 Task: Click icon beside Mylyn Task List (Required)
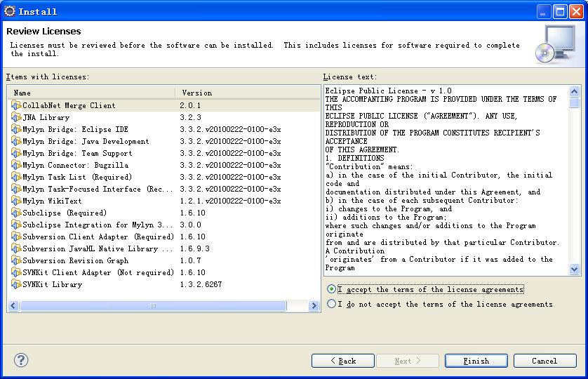click(x=15, y=177)
